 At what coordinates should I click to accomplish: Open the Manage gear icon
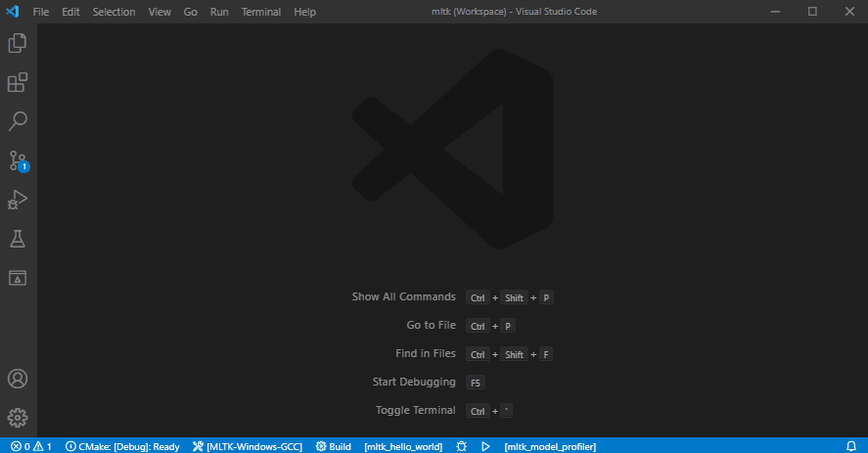point(18,418)
